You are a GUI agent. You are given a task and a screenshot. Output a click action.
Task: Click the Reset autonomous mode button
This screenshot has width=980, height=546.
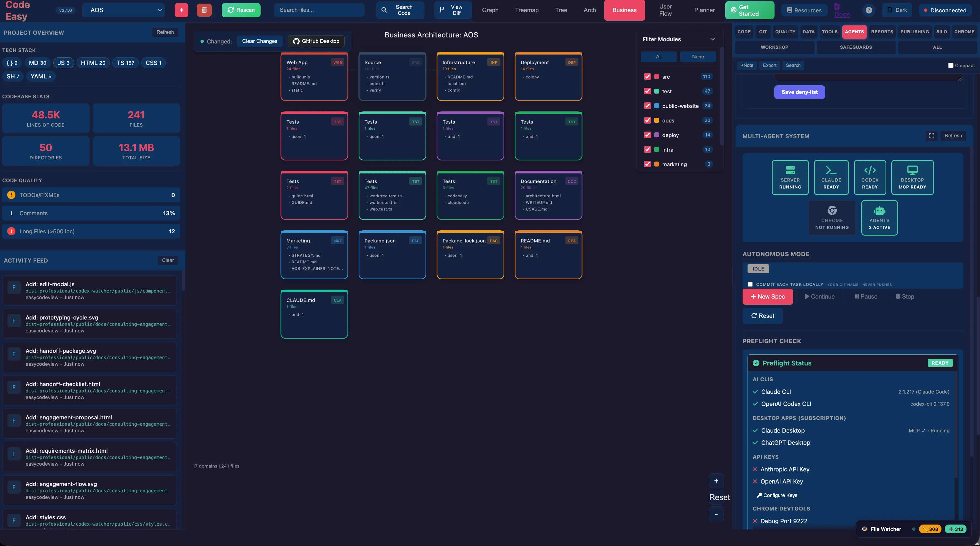[762, 316]
